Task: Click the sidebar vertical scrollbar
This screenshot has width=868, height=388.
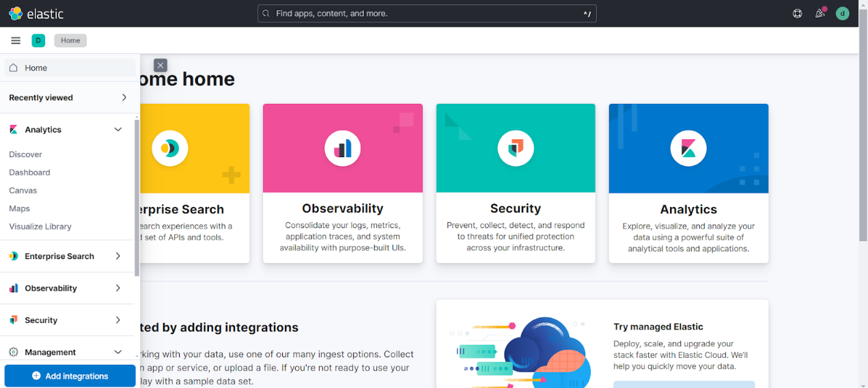Action: [137, 198]
